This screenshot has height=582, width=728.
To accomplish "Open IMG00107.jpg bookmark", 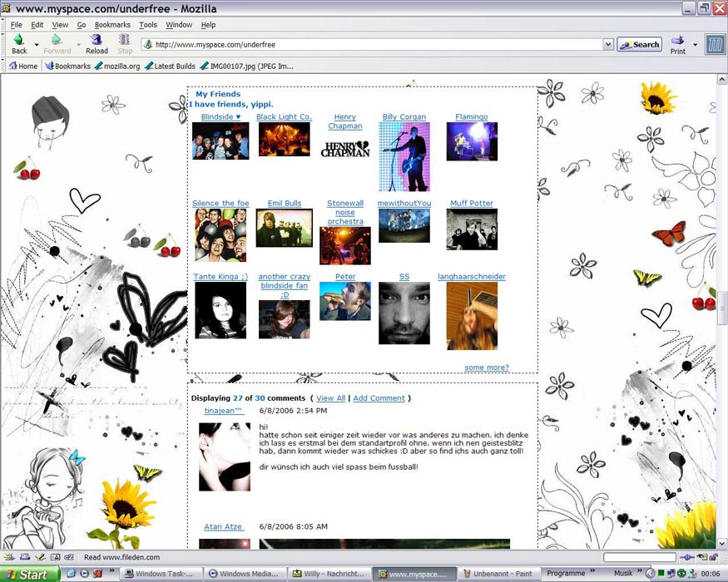I will 246,66.
